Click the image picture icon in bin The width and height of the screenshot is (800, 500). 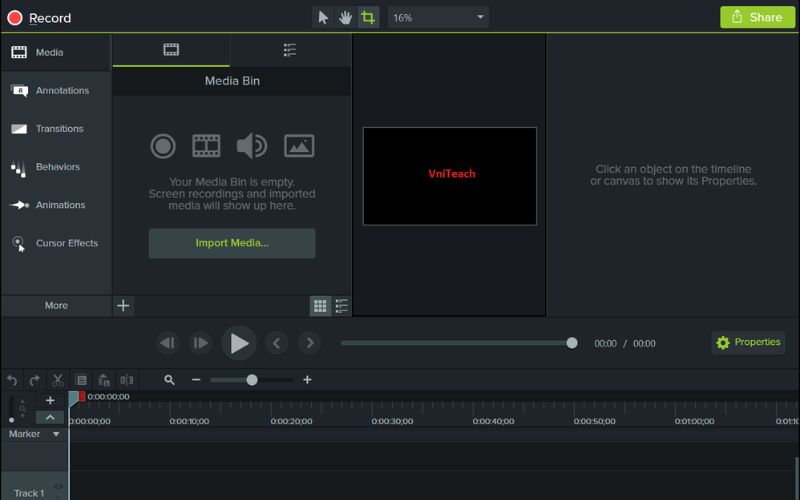tap(299, 146)
